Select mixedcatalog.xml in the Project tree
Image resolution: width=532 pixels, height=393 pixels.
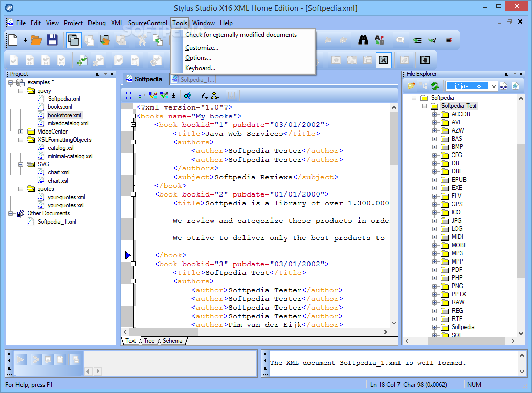[68, 123]
